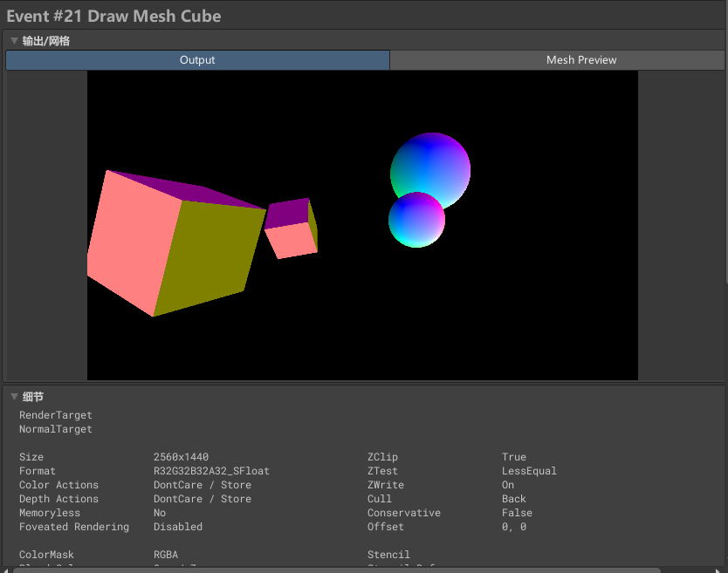
Task: Collapse the 细节 details section arrow
Action: pyautogui.click(x=14, y=397)
